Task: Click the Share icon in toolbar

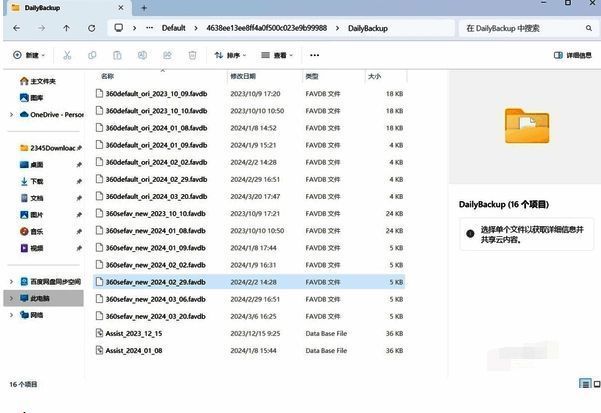Action: pyautogui.click(x=167, y=55)
